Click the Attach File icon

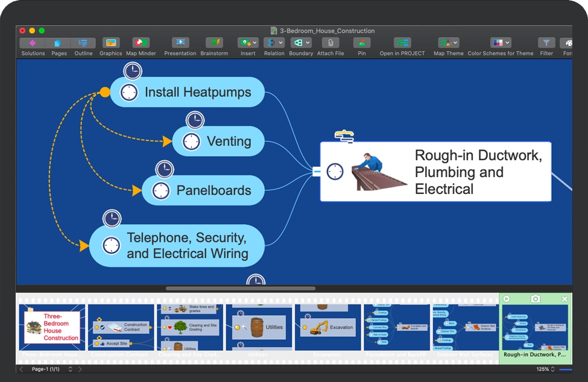[x=330, y=43]
